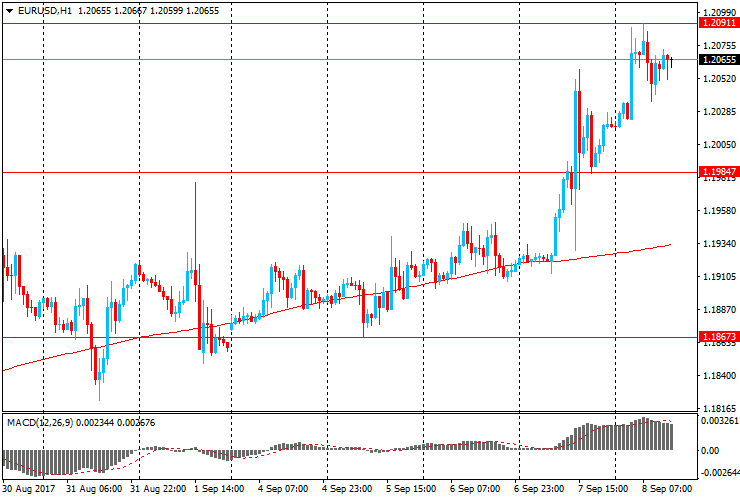Image resolution: width=740 pixels, height=500 pixels.
Task: Click the MACD scale value 0.00
Action: (710, 451)
